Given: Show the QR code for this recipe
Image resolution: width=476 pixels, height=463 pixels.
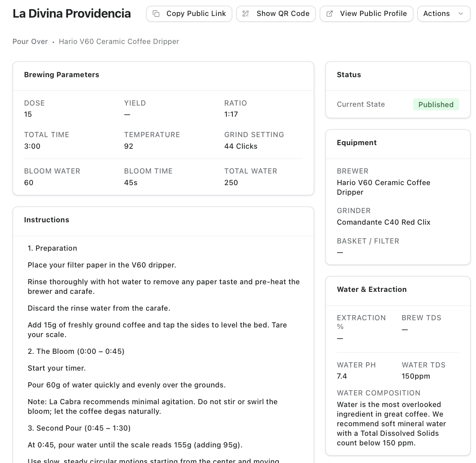Looking at the screenshot, I should (x=276, y=14).
